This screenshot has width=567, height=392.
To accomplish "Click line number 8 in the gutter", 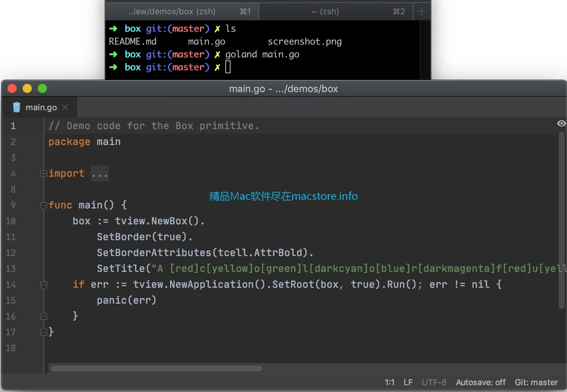I will click(x=13, y=189).
